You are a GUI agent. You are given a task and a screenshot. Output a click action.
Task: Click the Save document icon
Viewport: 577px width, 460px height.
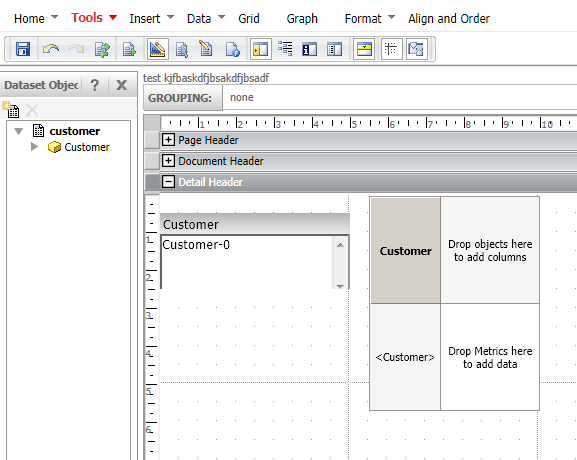pyautogui.click(x=23, y=49)
